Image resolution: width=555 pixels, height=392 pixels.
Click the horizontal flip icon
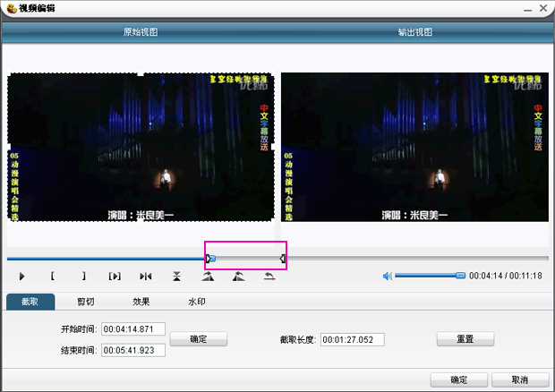point(146,277)
